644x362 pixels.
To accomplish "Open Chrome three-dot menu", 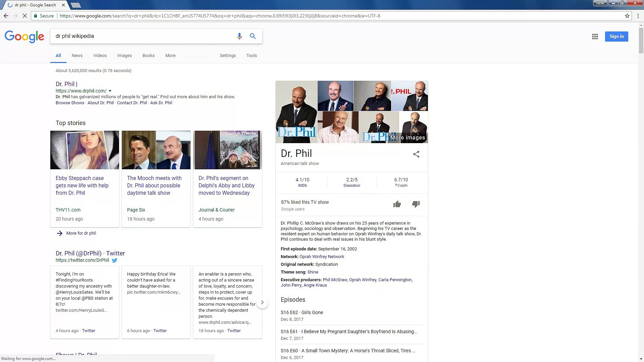I will click(x=638, y=16).
